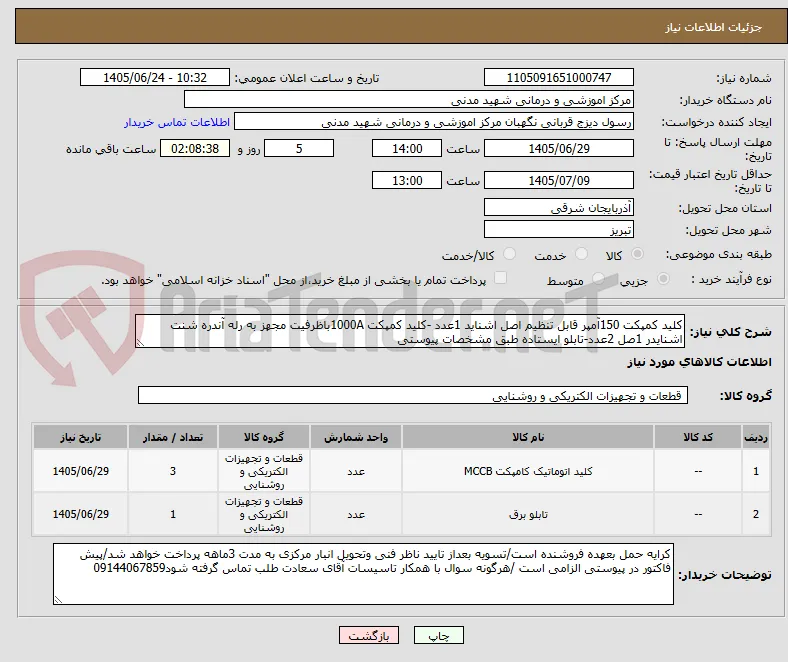The image size is (788, 662).
Task: Click the ردیف column header
Action: tap(756, 437)
